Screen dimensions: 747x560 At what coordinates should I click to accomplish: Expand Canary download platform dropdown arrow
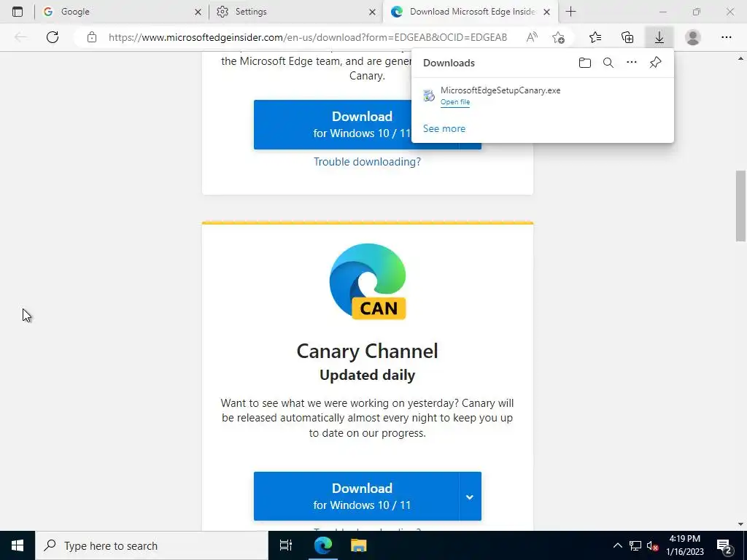[470, 496]
